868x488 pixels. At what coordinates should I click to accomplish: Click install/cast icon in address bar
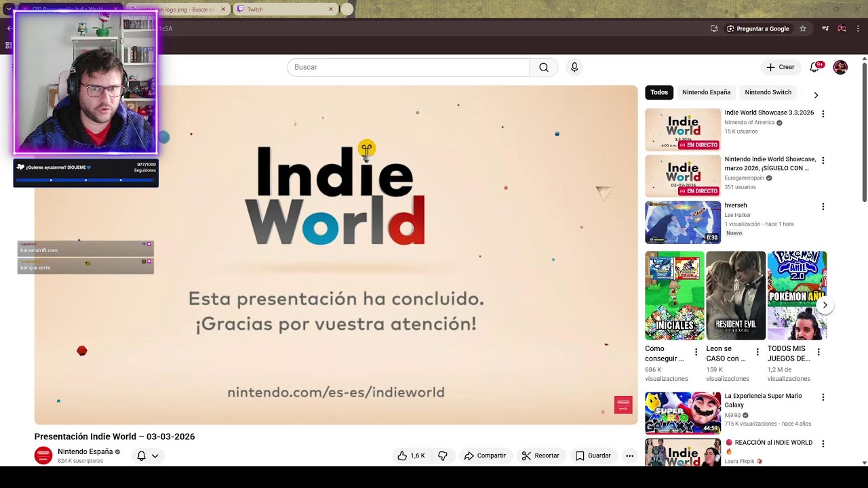tap(714, 28)
